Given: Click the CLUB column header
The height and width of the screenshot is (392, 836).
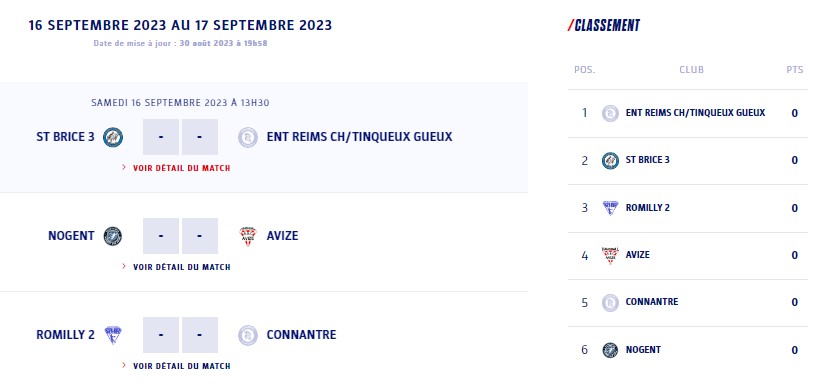Looking at the screenshot, I should 692,70.
